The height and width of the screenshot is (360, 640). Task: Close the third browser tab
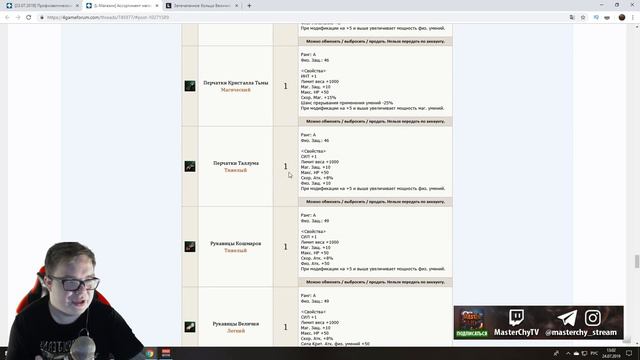236,6
